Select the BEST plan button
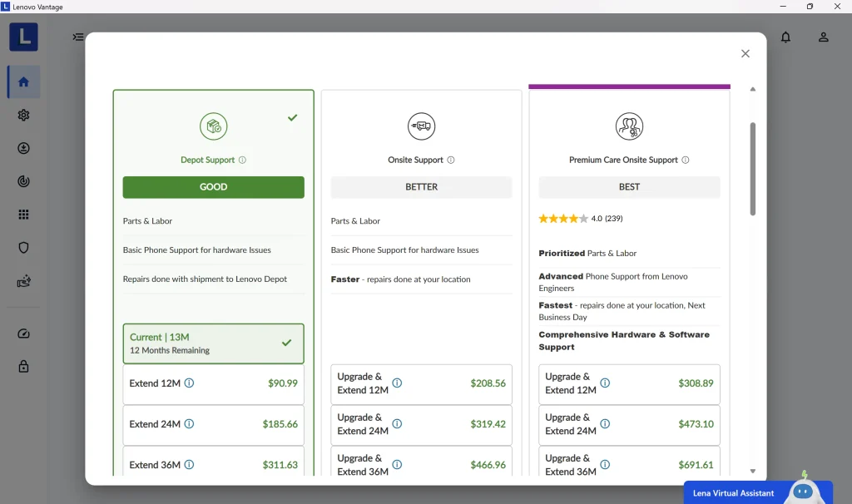 629,187
